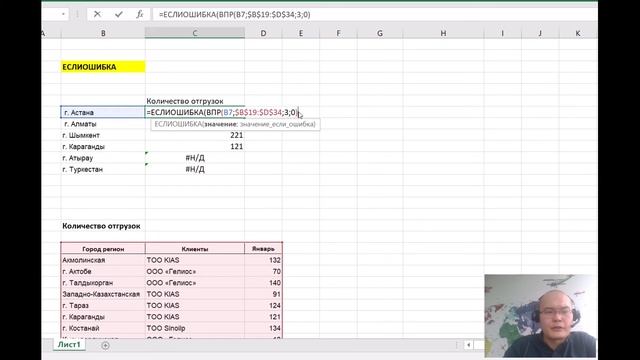640x360 pixels.
Task: Select cell with г. Алматы
Action: pos(103,124)
